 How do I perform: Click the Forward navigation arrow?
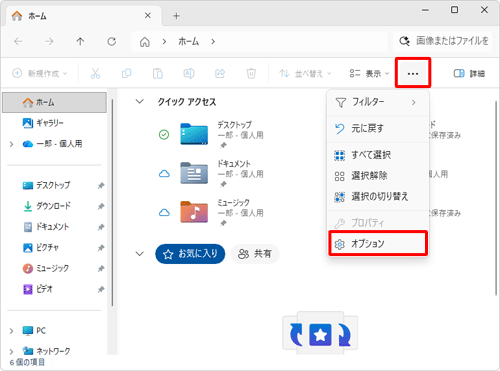click(x=49, y=42)
